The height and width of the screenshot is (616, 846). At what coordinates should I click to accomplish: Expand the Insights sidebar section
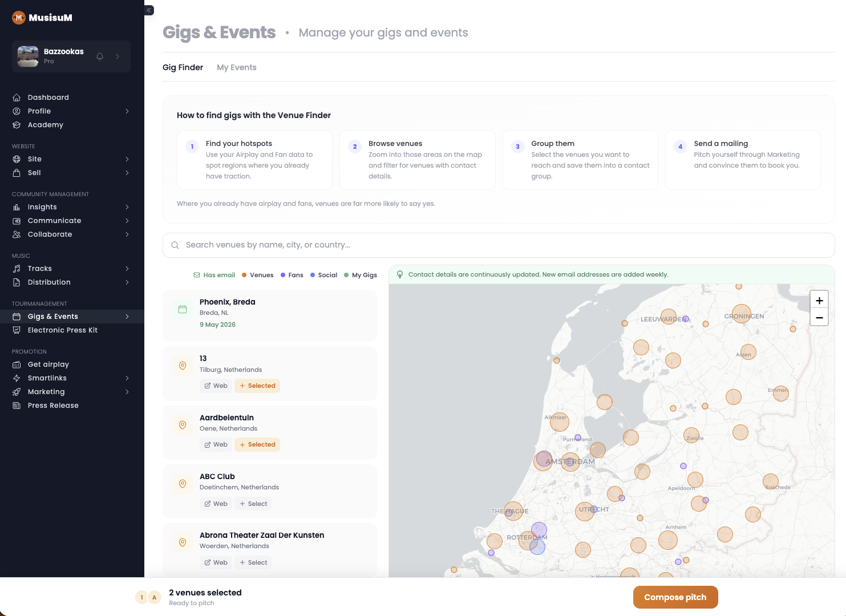(x=41, y=206)
